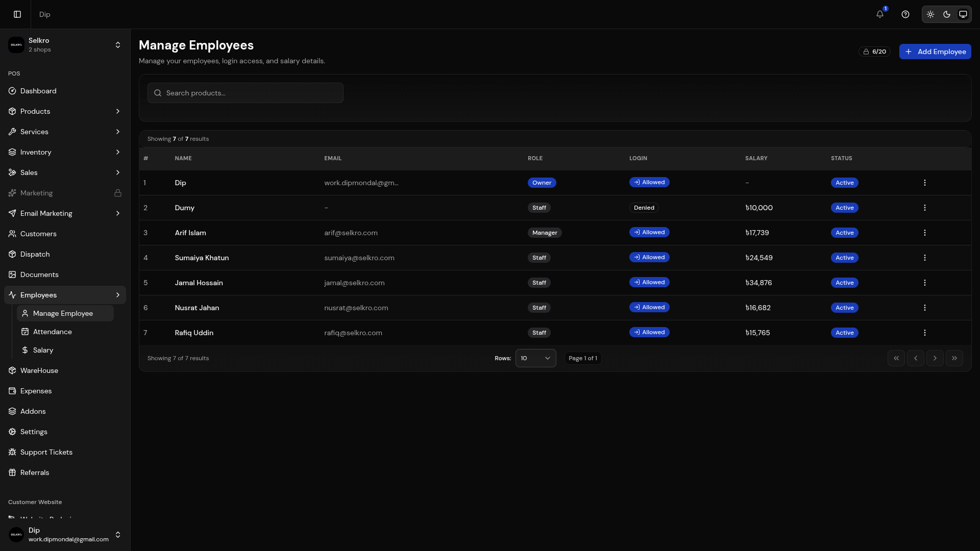The height and width of the screenshot is (551, 980).
Task: Click the locked Marketing padlock icon
Action: tap(118, 193)
